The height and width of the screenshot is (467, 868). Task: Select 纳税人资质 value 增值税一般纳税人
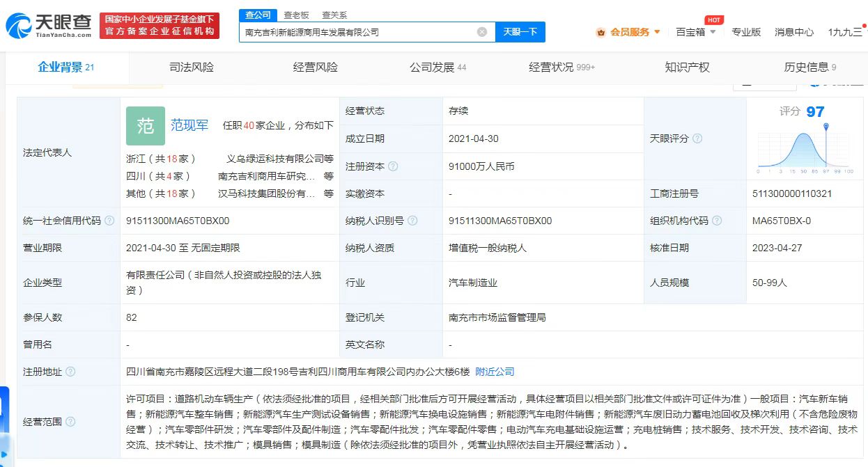tap(488, 248)
